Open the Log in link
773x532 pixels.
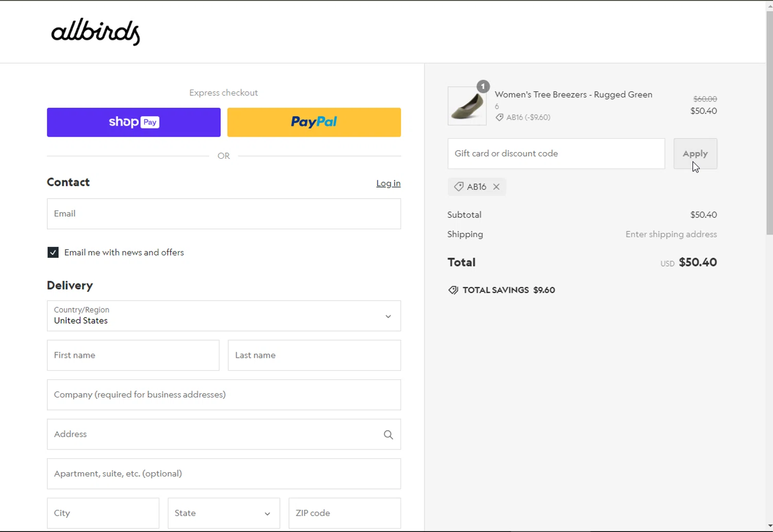(x=388, y=183)
